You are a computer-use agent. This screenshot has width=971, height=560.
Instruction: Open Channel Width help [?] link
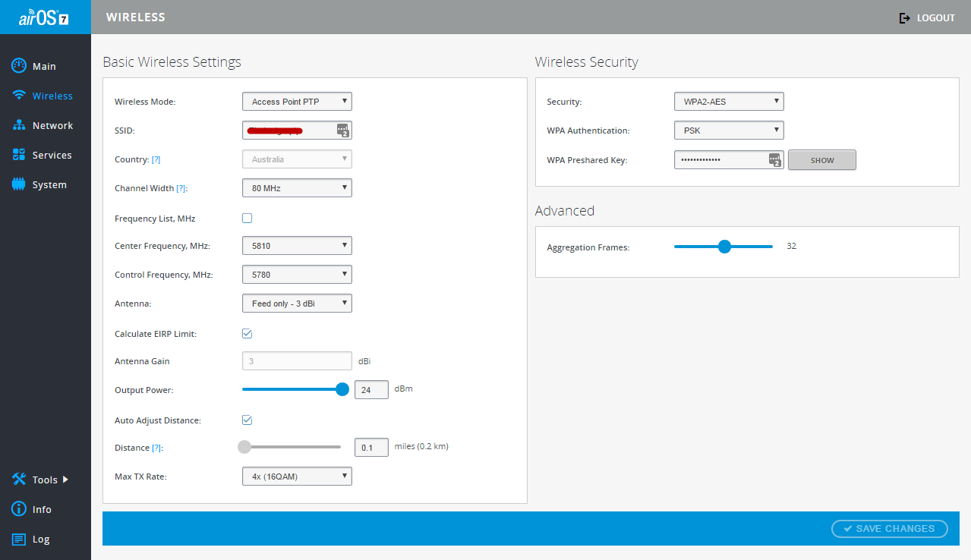[x=181, y=188]
